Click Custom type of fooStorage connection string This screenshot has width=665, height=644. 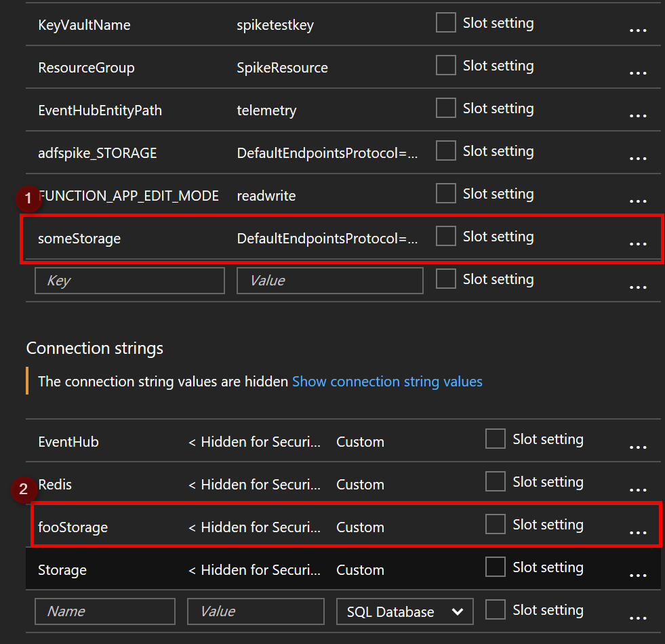[360, 527]
